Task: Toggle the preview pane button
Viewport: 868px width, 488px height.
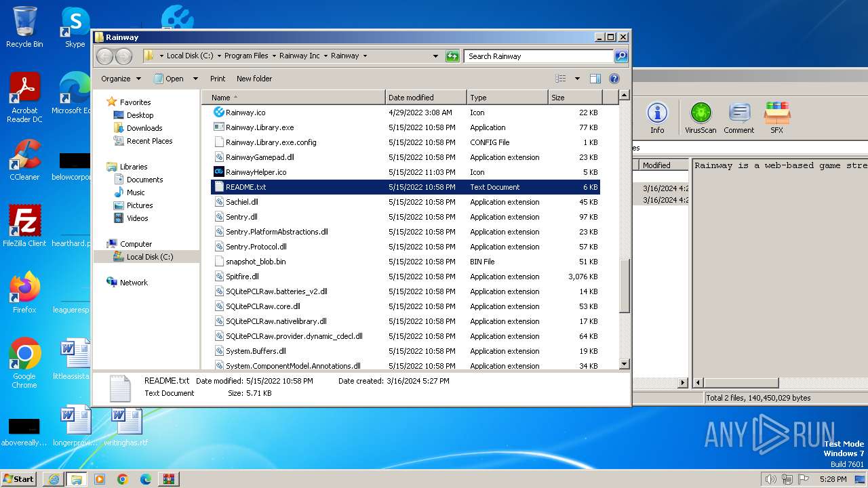Action: click(595, 79)
